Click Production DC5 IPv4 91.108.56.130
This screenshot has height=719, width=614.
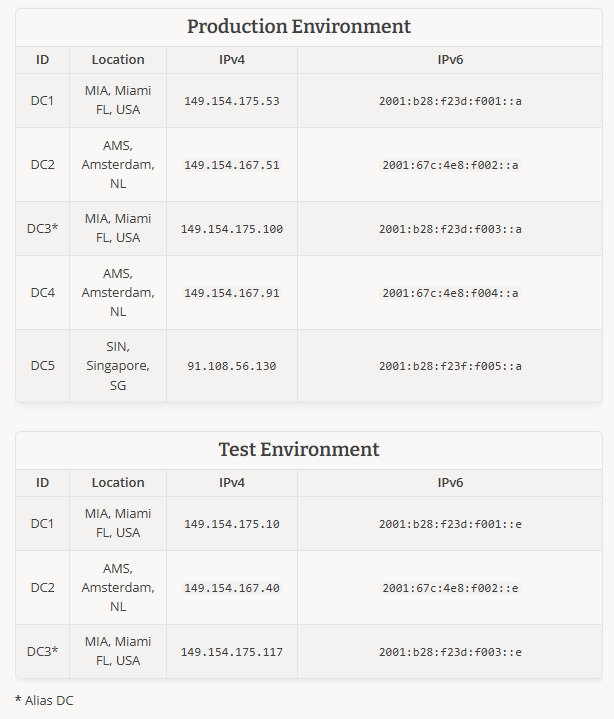click(x=232, y=366)
